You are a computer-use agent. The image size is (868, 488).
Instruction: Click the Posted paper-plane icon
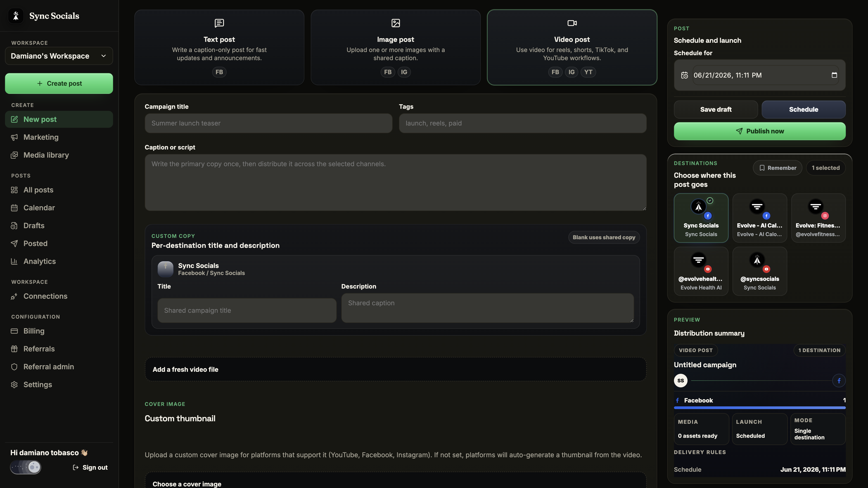14,244
